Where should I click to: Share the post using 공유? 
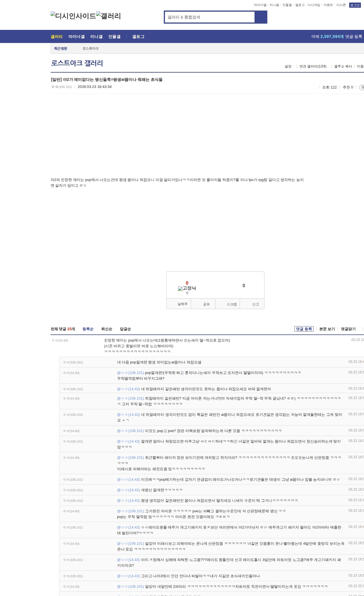pyautogui.click(x=206, y=304)
